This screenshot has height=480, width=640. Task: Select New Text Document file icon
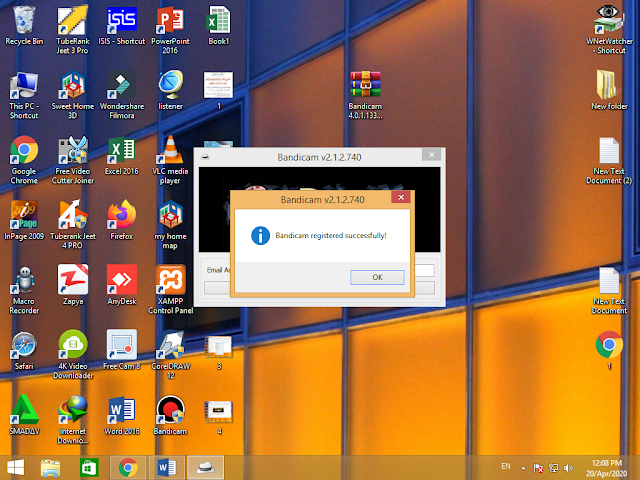click(x=609, y=289)
